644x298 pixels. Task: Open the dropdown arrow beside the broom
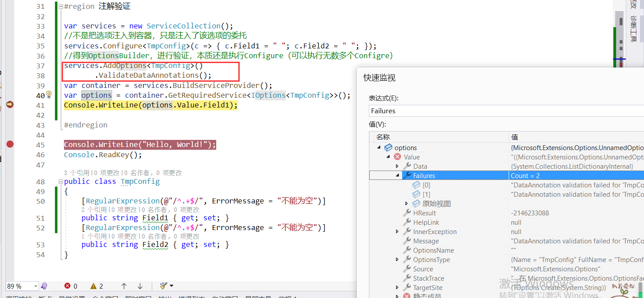tap(171, 286)
